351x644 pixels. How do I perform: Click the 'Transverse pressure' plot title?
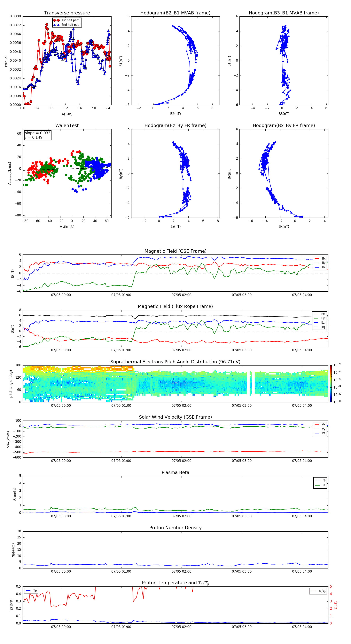[x=67, y=13]
